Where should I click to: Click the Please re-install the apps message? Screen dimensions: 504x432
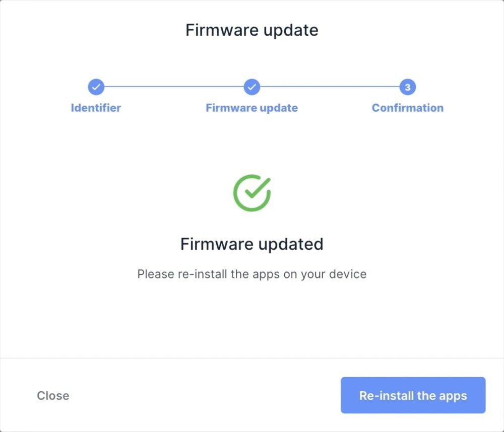point(251,274)
